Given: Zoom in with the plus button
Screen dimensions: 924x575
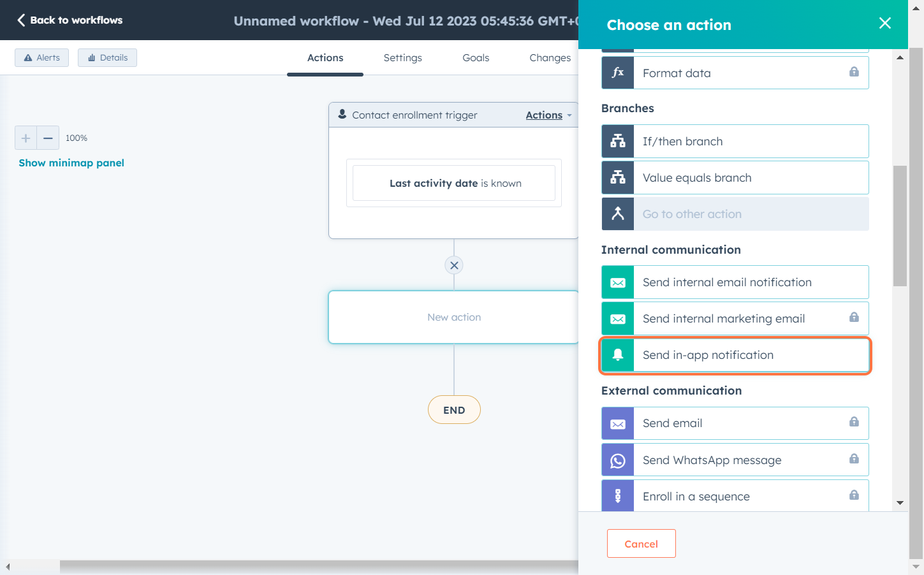Looking at the screenshot, I should [x=26, y=138].
